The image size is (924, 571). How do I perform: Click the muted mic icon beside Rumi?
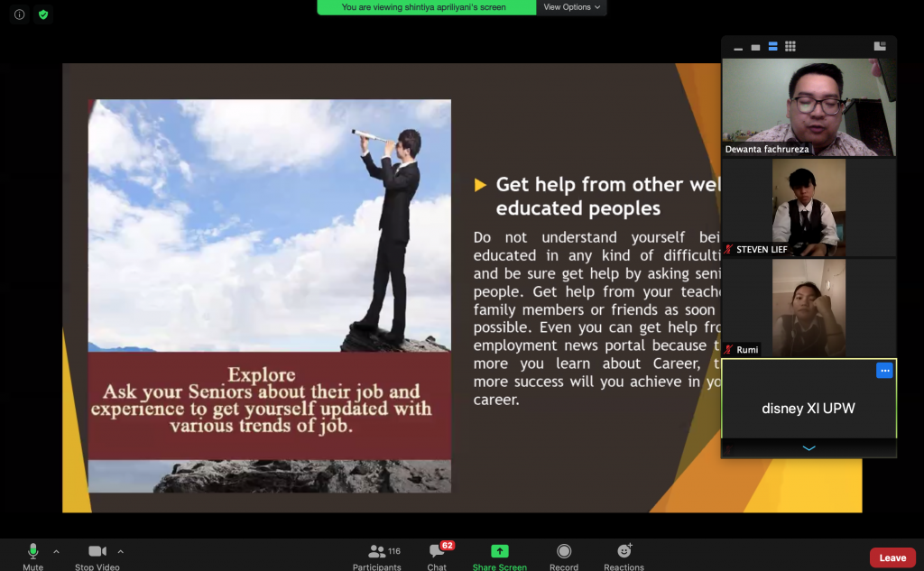point(729,349)
